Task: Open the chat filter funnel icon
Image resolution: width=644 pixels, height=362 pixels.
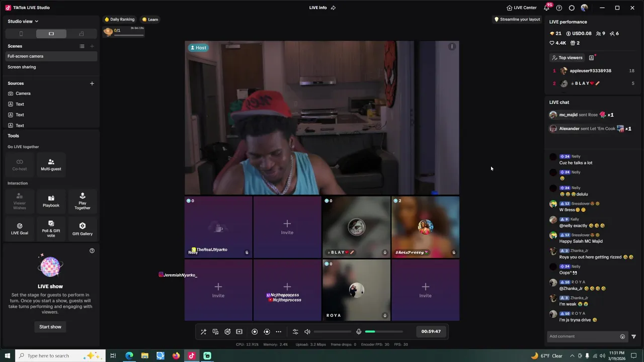Action: click(x=633, y=336)
